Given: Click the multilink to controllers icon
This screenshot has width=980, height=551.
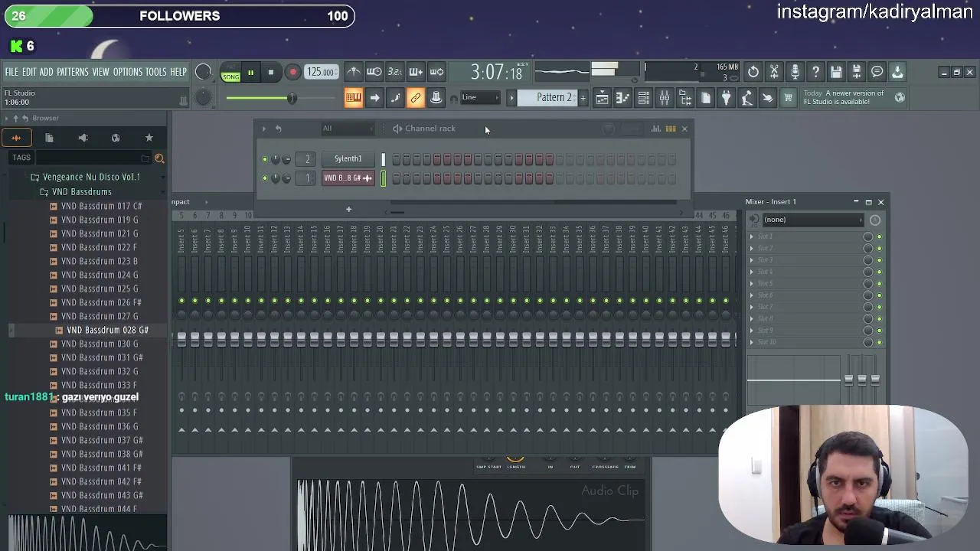Looking at the screenshot, I should 416,98.
